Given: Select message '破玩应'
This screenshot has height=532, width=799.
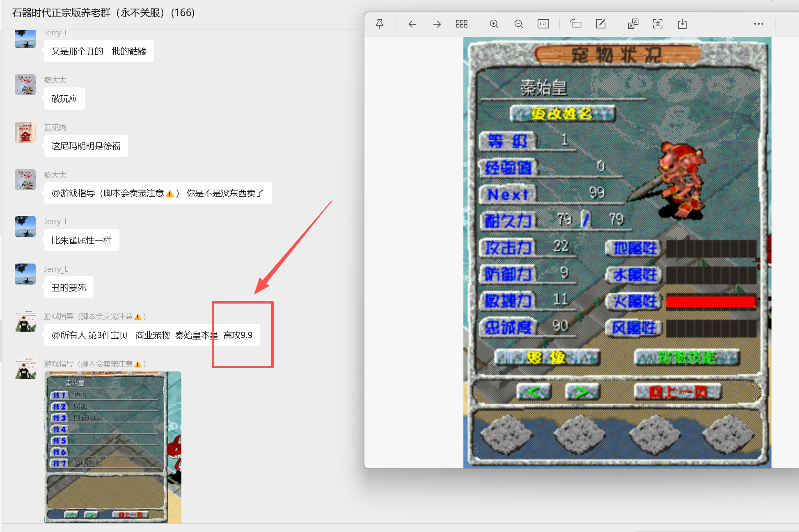Looking at the screenshot, I should (64, 99).
